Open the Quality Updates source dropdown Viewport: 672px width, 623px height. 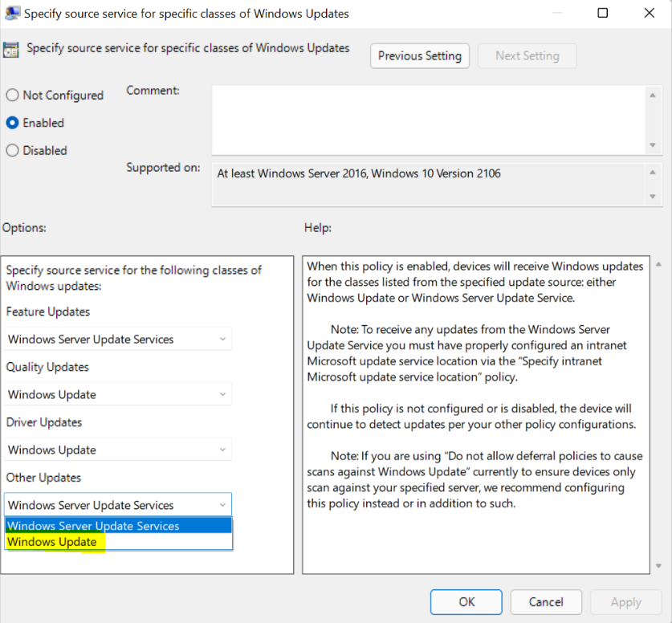118,394
